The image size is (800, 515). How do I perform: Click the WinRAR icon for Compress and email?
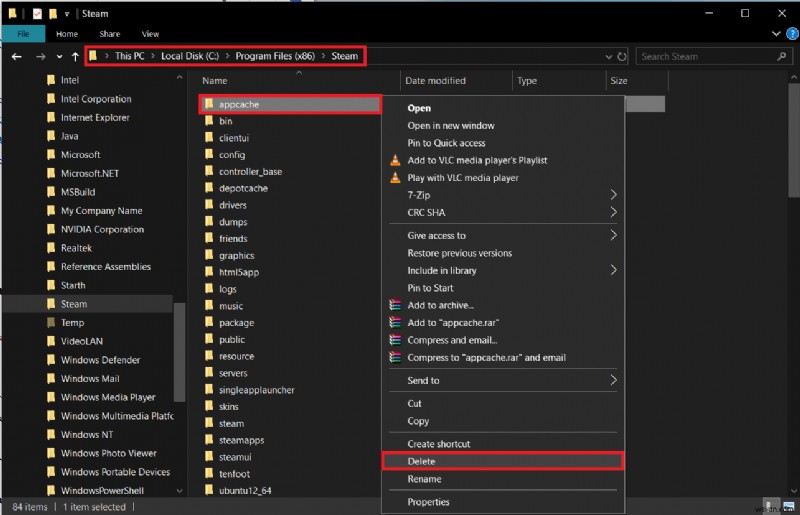395,340
